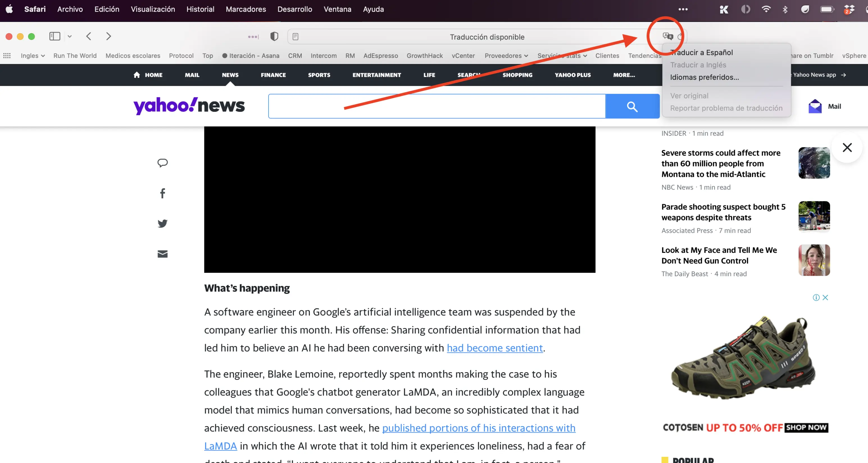Open Run The World bookmark
The height and width of the screenshot is (463, 868).
click(x=75, y=55)
